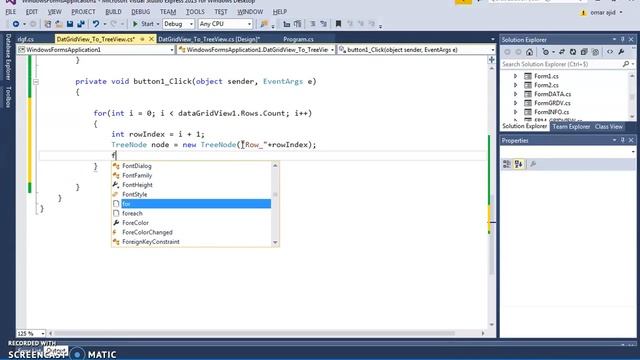Close the DatGridView_To_TreeView.cs tab
Image resolution: width=640 pixels, height=360 pixels.
151,39
